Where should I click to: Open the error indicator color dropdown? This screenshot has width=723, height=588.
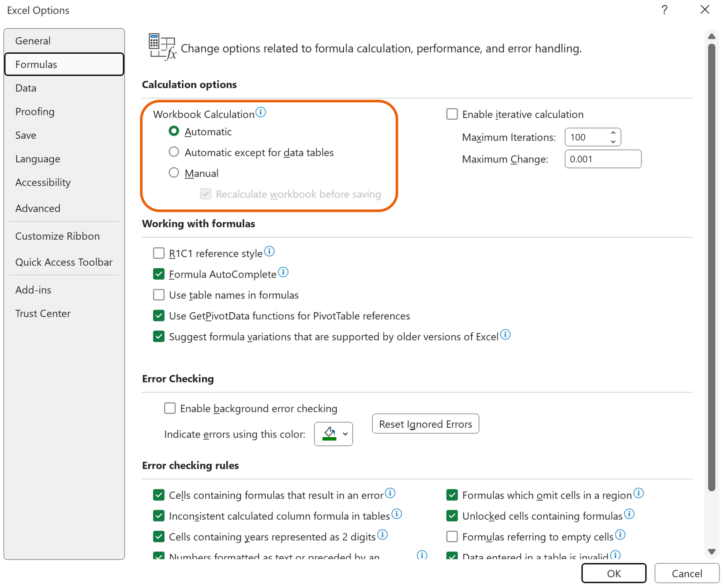pos(345,434)
